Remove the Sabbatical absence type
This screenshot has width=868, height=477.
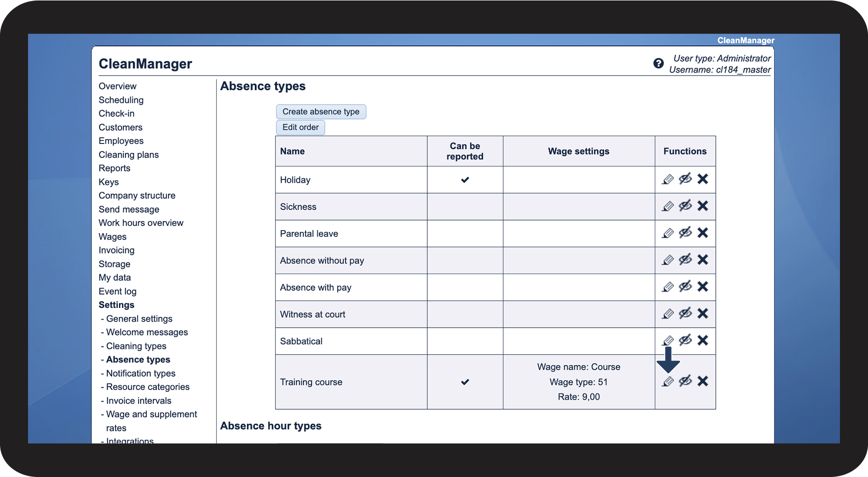click(702, 340)
